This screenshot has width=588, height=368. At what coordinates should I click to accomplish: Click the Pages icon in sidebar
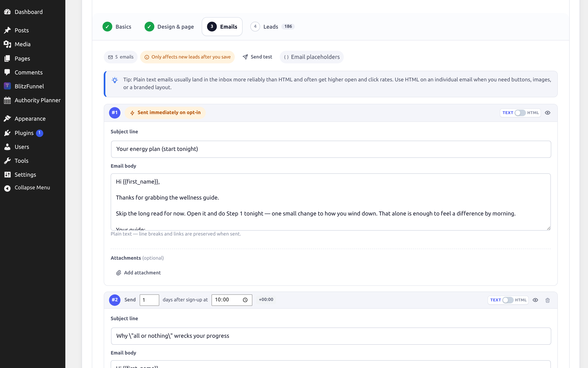pos(7,58)
